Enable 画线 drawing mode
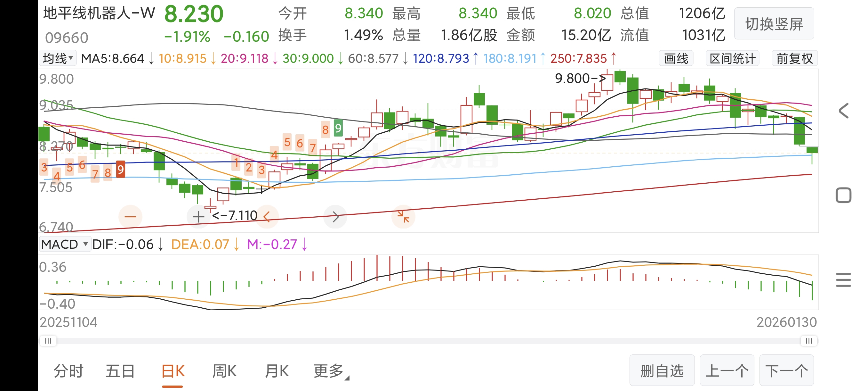868x391 pixels. point(676,59)
